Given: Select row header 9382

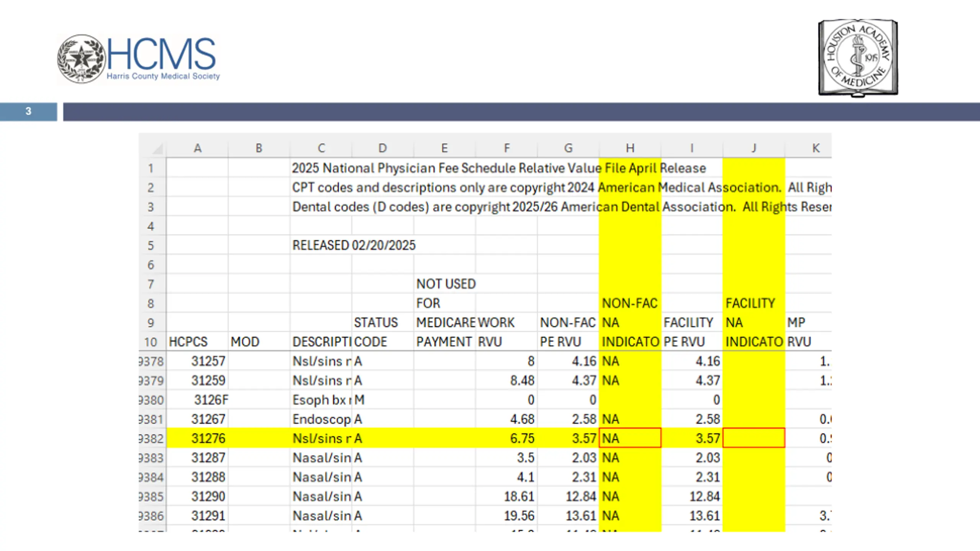Looking at the screenshot, I should (152, 438).
